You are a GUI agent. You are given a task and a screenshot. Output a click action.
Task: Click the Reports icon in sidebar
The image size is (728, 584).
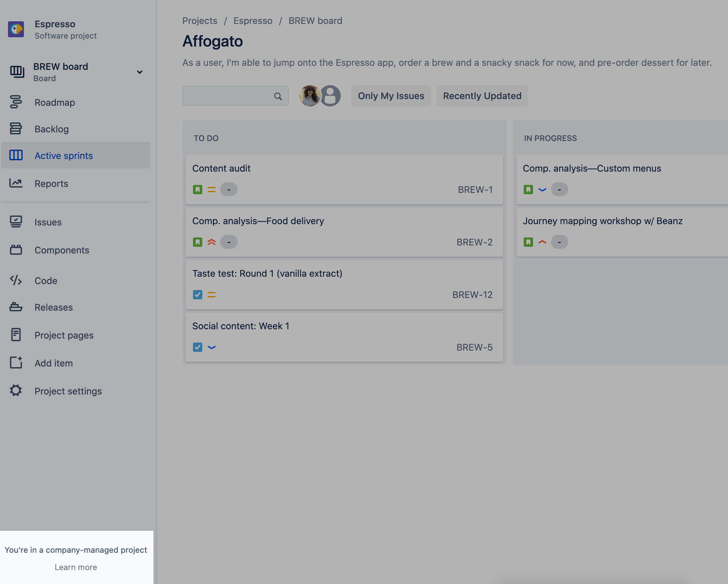pos(16,182)
